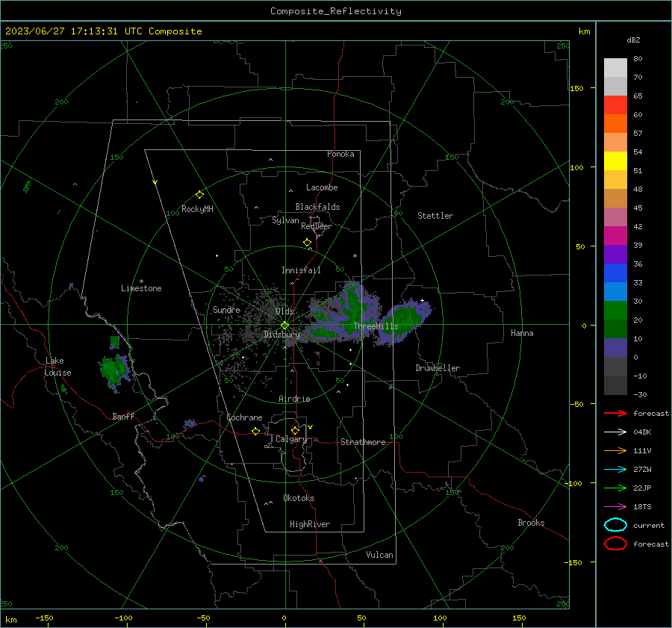Click the yellow radar-site diamond at Olds-Didsbury center
672x628 pixels.
pyautogui.click(x=285, y=325)
